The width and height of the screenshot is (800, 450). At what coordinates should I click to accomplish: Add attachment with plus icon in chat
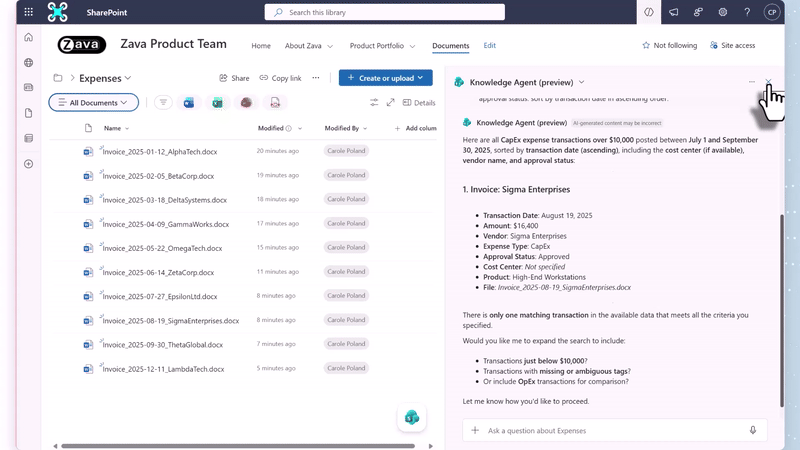pos(475,430)
